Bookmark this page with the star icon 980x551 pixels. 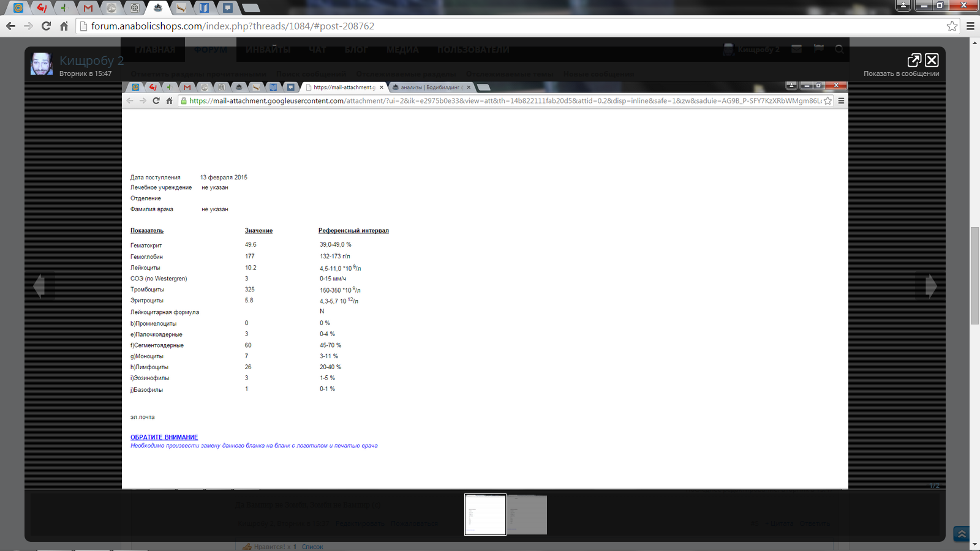tap(952, 26)
